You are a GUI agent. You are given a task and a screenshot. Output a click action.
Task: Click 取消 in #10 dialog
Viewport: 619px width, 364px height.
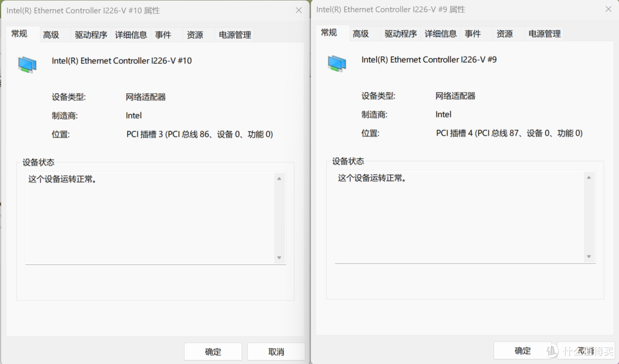(x=276, y=351)
